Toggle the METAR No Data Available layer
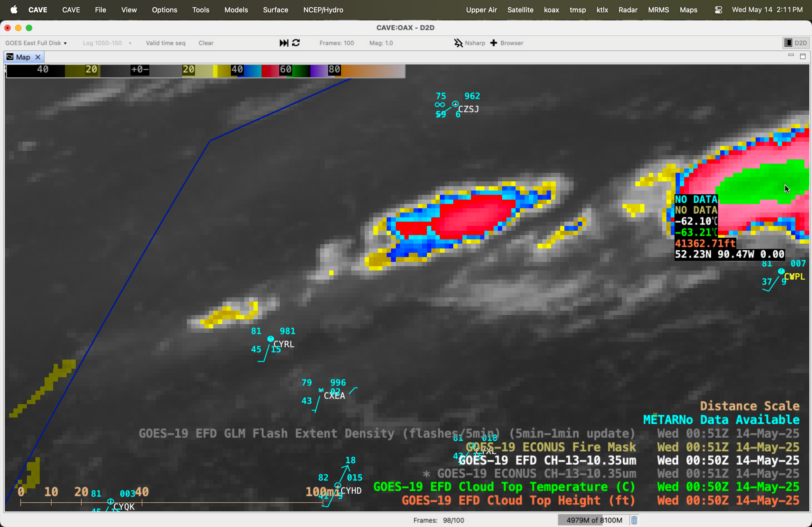The width and height of the screenshot is (812, 527). tap(721, 420)
